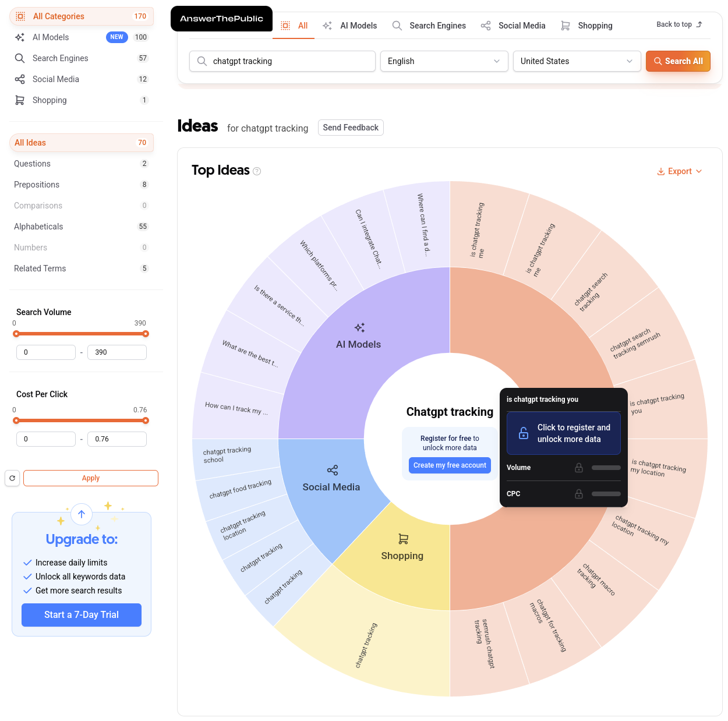This screenshot has height=721, width=728.
Task: Click Create my free account button
Action: pyautogui.click(x=450, y=465)
